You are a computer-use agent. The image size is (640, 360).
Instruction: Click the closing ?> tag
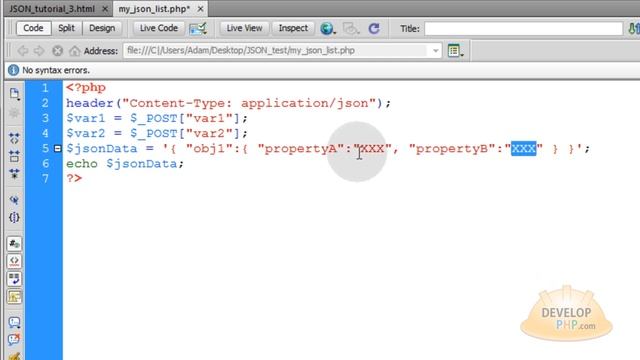click(x=74, y=179)
